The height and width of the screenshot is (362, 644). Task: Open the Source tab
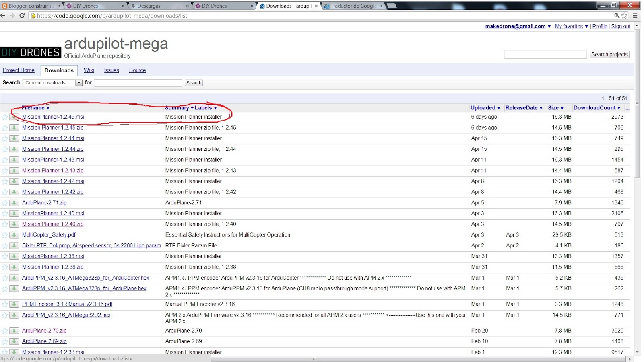pos(137,70)
